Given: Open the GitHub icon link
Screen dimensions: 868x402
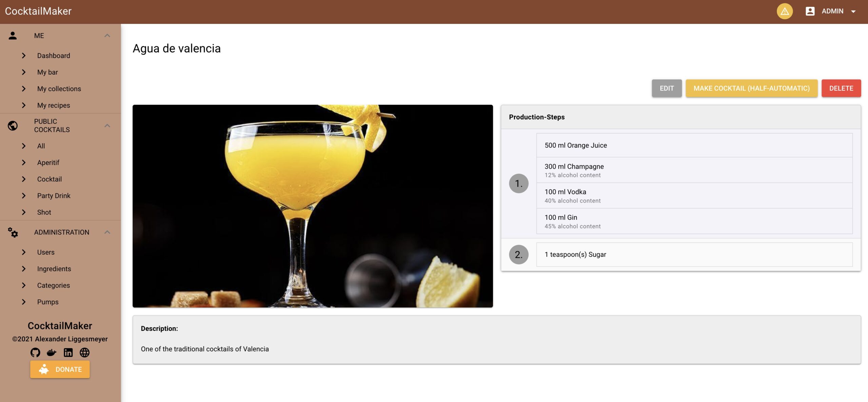Looking at the screenshot, I should [35, 353].
